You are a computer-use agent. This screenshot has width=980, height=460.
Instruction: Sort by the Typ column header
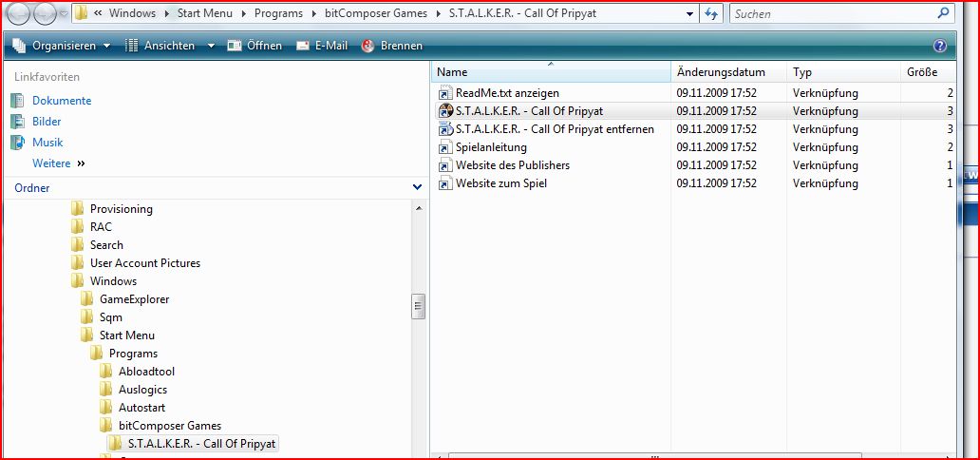pos(844,72)
